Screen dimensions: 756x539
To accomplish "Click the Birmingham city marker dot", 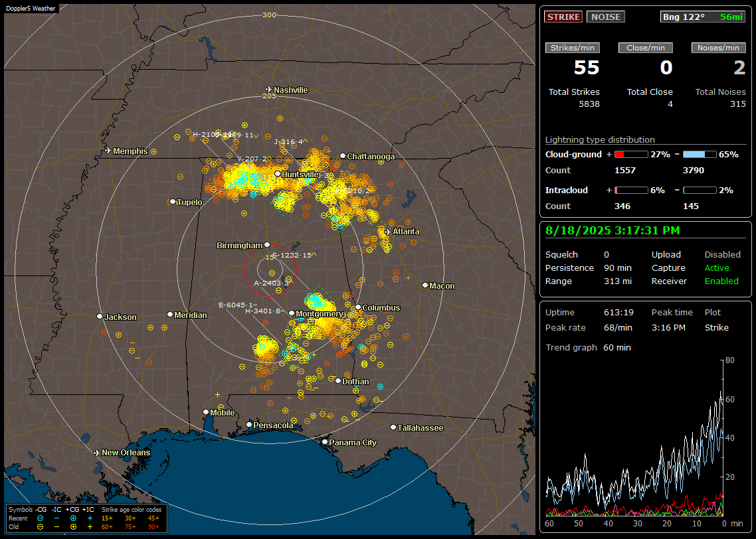I will (267, 245).
